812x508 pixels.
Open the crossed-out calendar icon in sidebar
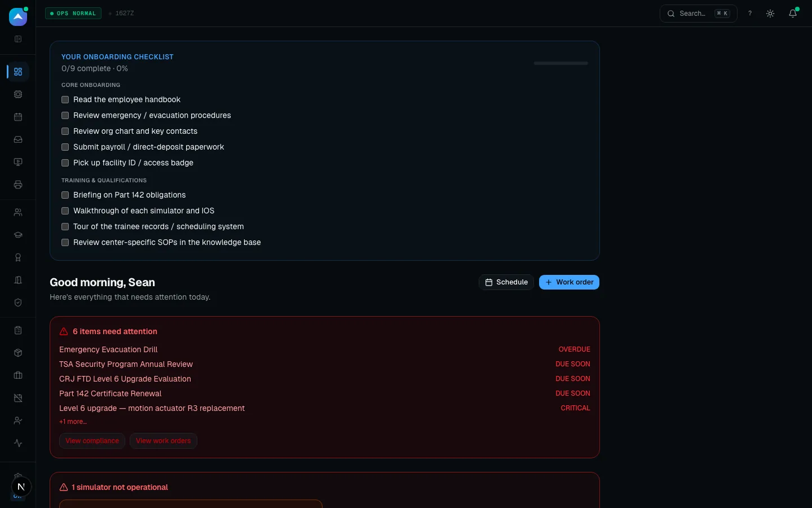pos(18,398)
